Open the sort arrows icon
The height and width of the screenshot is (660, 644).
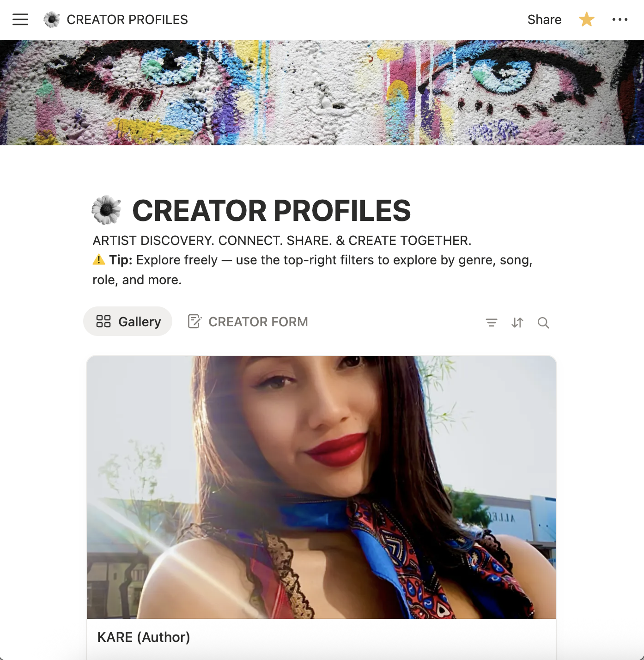[x=517, y=323]
